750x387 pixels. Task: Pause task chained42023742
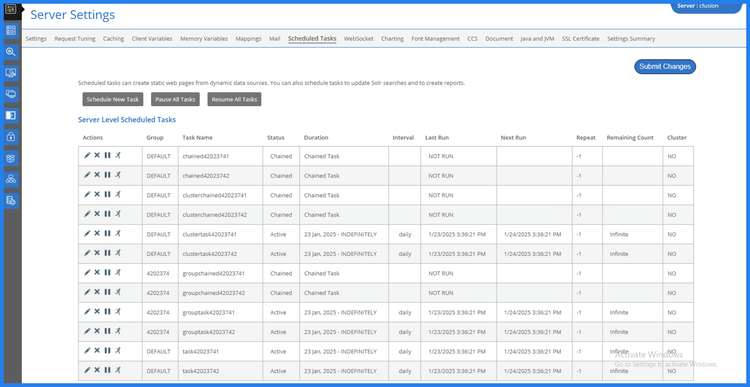coord(107,175)
